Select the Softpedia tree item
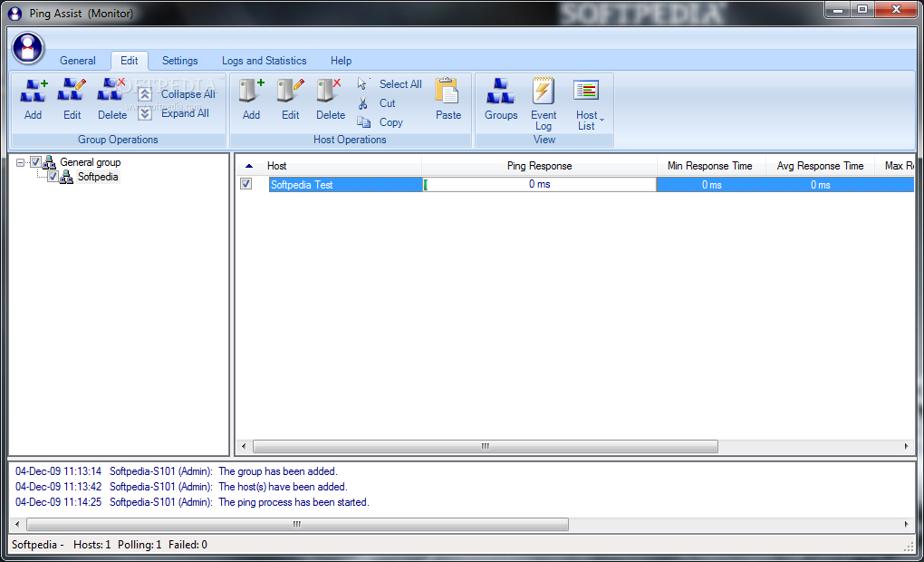Screen dimensions: 924x562 98,177
